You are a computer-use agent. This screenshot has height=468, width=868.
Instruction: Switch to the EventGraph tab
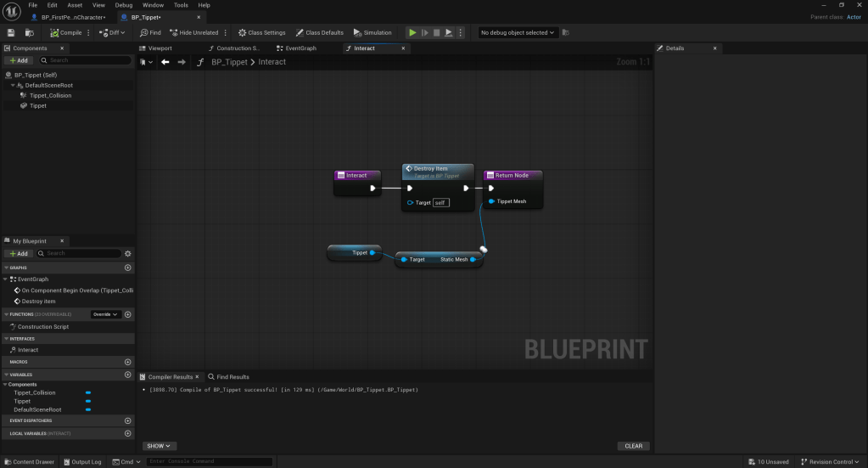point(300,48)
